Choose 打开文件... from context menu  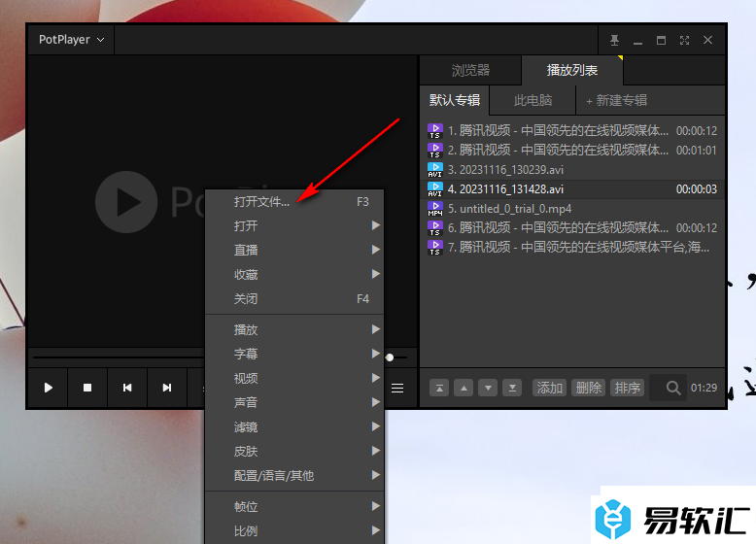click(x=294, y=202)
